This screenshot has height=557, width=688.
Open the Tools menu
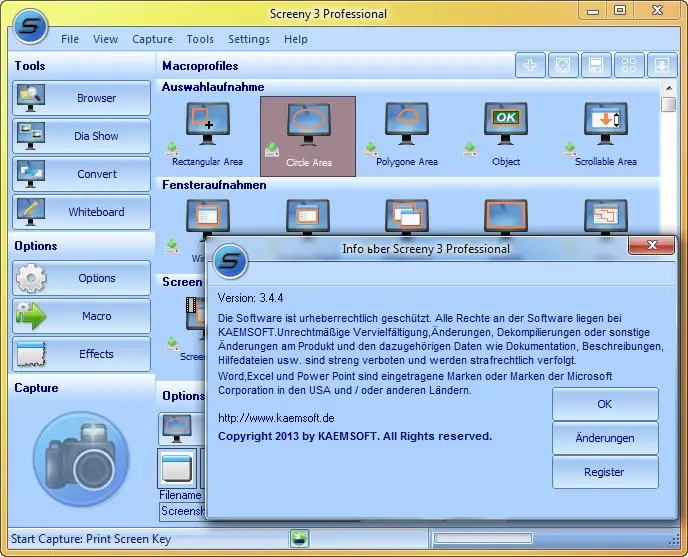point(200,39)
